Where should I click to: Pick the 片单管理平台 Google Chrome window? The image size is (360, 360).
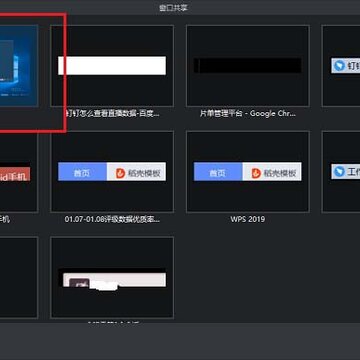248,66
